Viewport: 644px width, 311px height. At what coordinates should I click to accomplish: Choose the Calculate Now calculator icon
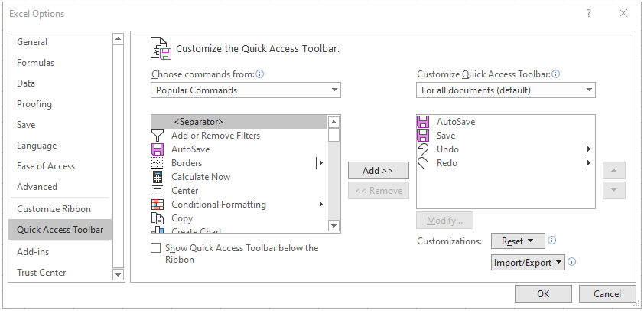(158, 177)
